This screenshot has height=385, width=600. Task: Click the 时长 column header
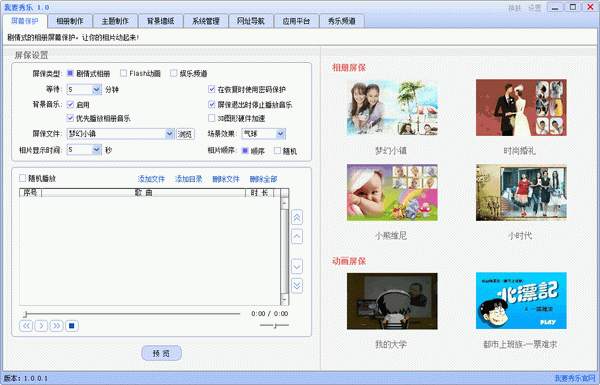(259, 192)
